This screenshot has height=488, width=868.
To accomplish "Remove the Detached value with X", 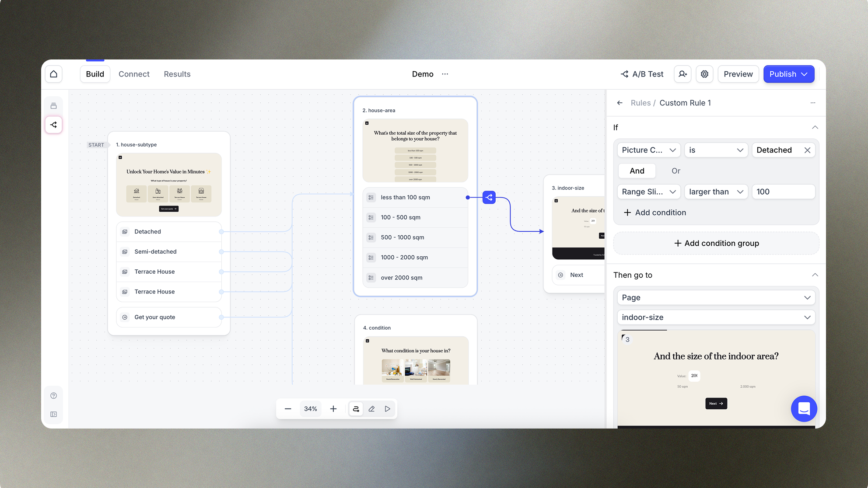I will (807, 150).
